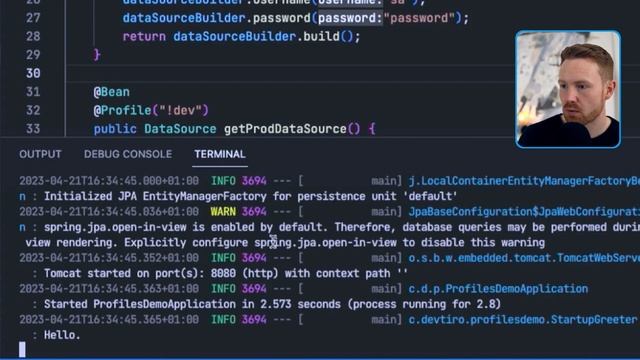This screenshot has width=640, height=360.
Task: Click the public keyword on line 33
Action: (115, 129)
